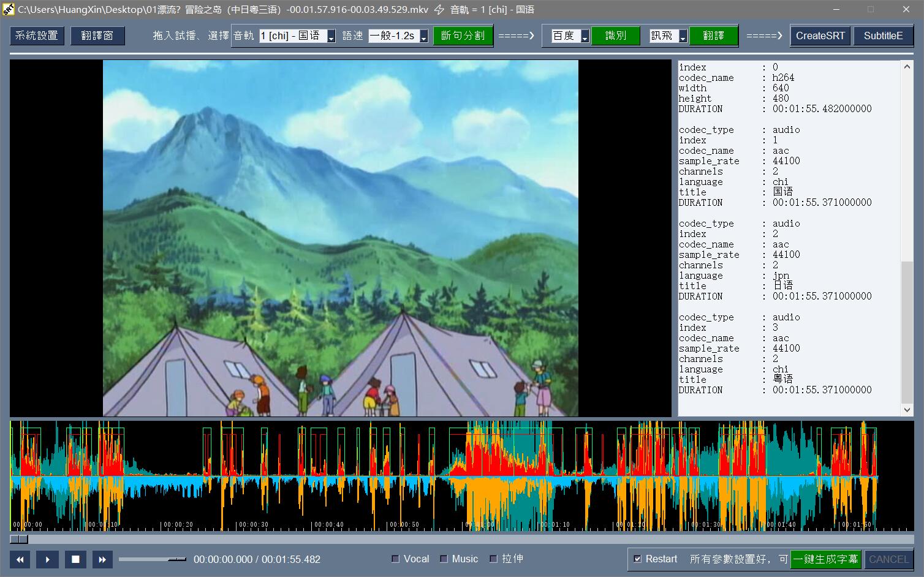Click the time display 00:00:00.000 / 00:01:55.482
The width and height of the screenshot is (924, 577).
click(x=257, y=559)
